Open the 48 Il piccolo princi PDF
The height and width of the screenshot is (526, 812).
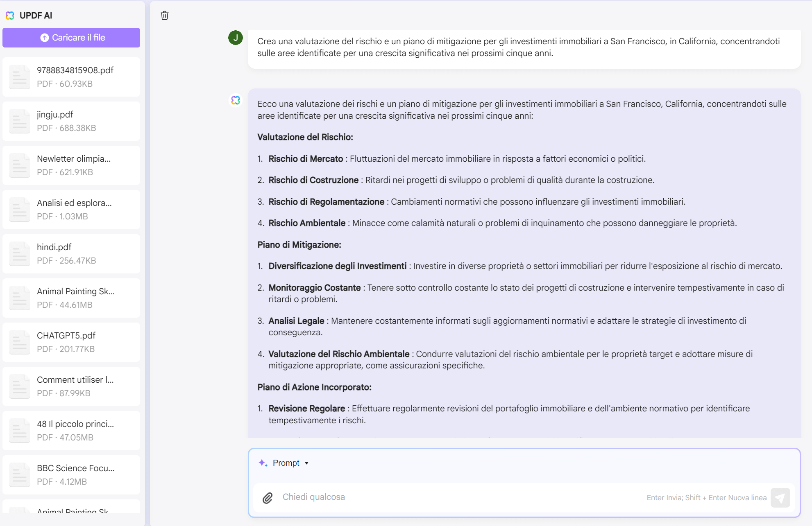71,431
